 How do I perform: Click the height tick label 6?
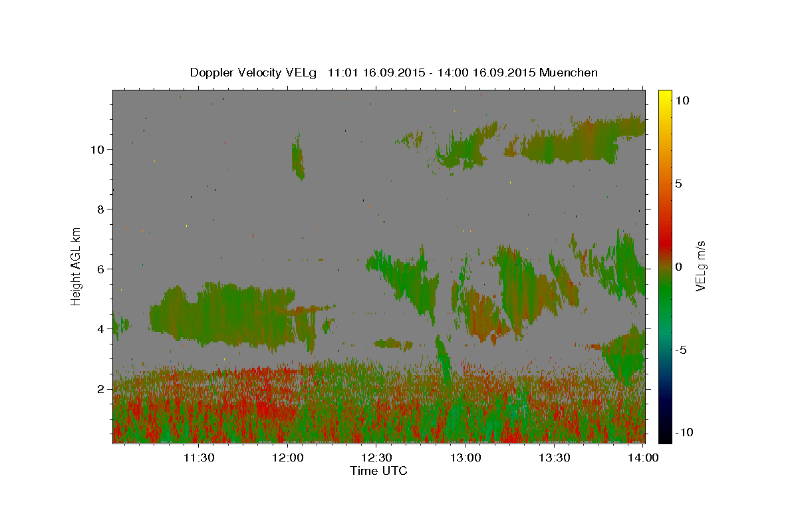pyautogui.click(x=100, y=269)
